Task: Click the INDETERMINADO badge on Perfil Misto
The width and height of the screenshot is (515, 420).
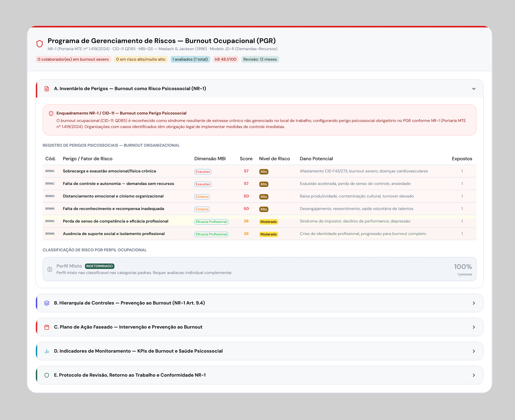Action: click(99, 266)
